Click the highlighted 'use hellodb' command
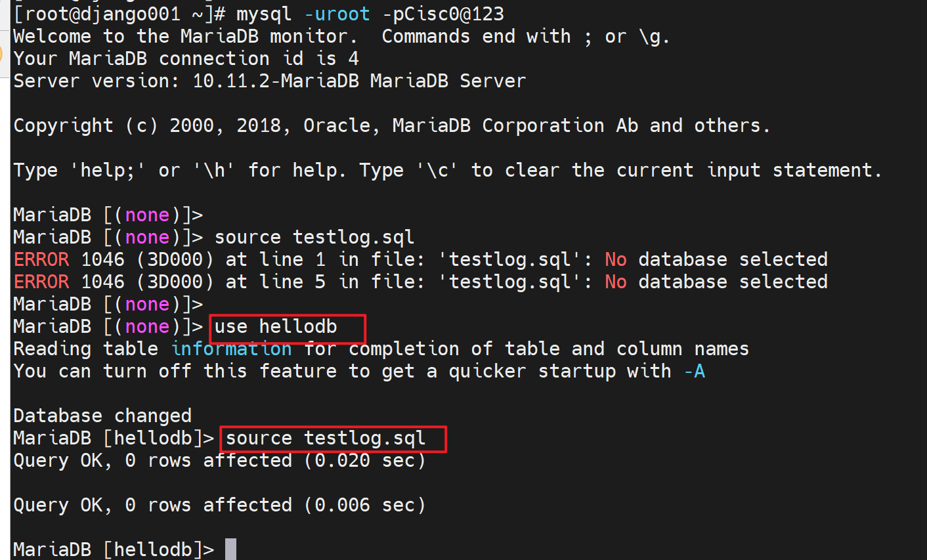Screen dimensions: 927x560 tap(276, 326)
